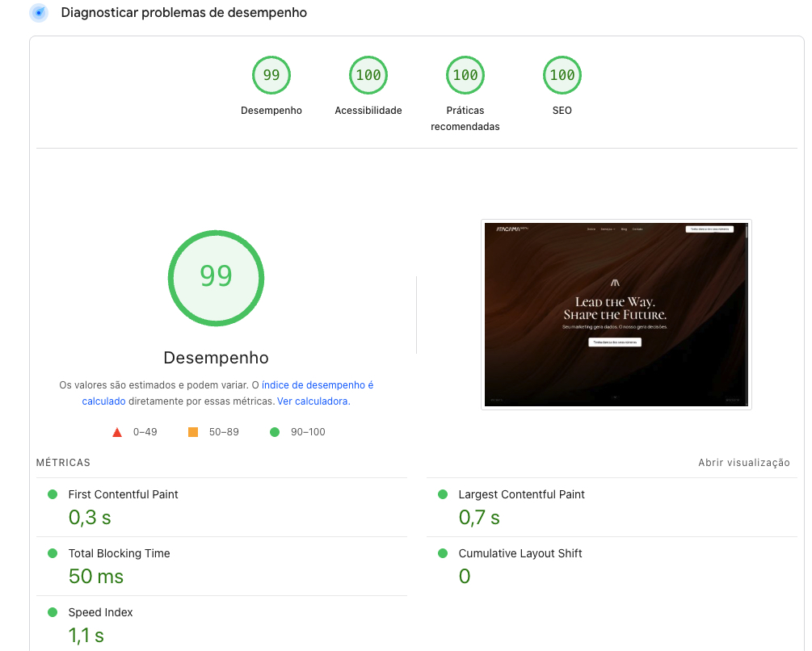Select the 100 SEO score circle
This screenshot has height=651, width=812.
562,74
